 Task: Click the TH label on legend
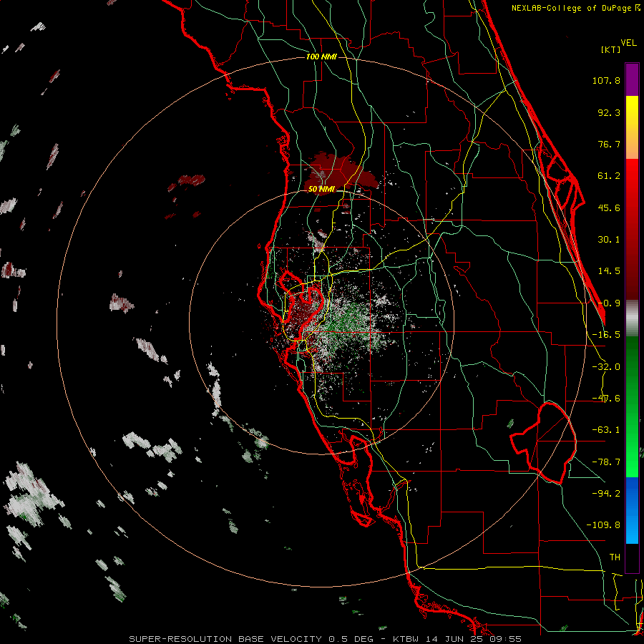pyautogui.click(x=615, y=557)
